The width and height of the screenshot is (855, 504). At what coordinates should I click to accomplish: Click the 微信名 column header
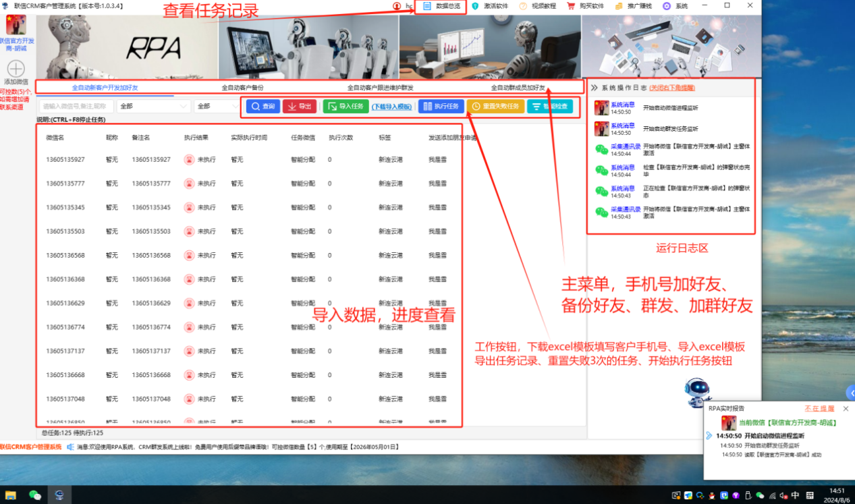55,138
